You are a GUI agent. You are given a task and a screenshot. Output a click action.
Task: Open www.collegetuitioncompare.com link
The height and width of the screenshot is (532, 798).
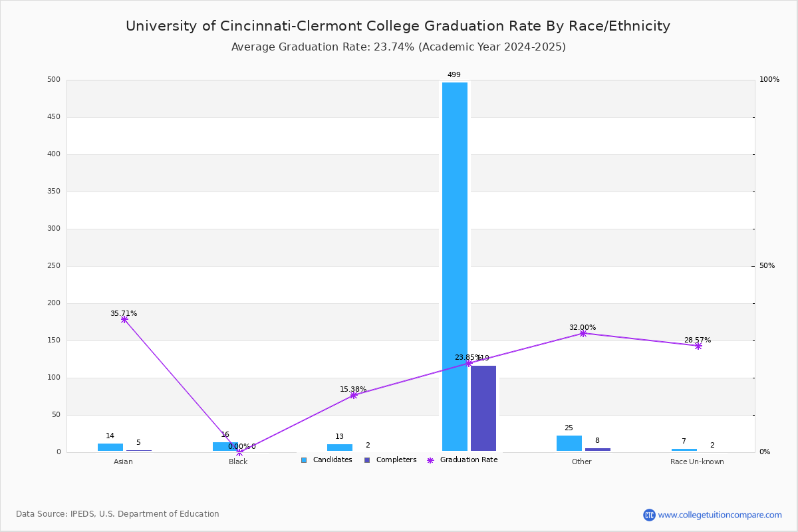(x=720, y=515)
